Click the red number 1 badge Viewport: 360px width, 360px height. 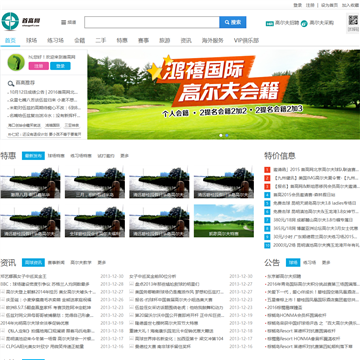[267, 170]
